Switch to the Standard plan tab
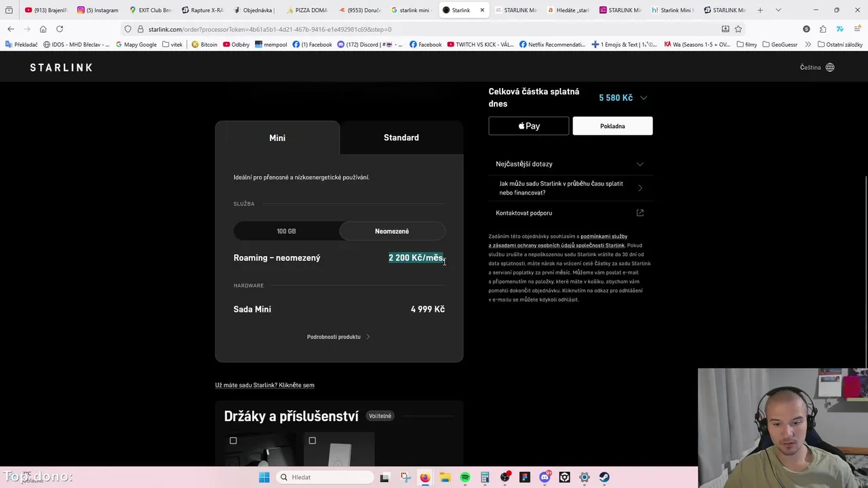The image size is (868, 488). pos(401,138)
